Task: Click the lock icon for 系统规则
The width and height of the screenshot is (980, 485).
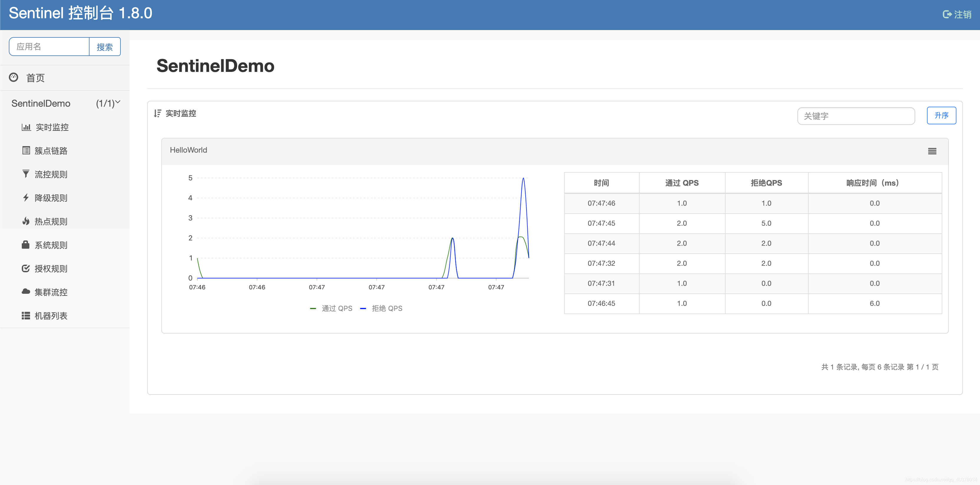Action: (x=26, y=244)
